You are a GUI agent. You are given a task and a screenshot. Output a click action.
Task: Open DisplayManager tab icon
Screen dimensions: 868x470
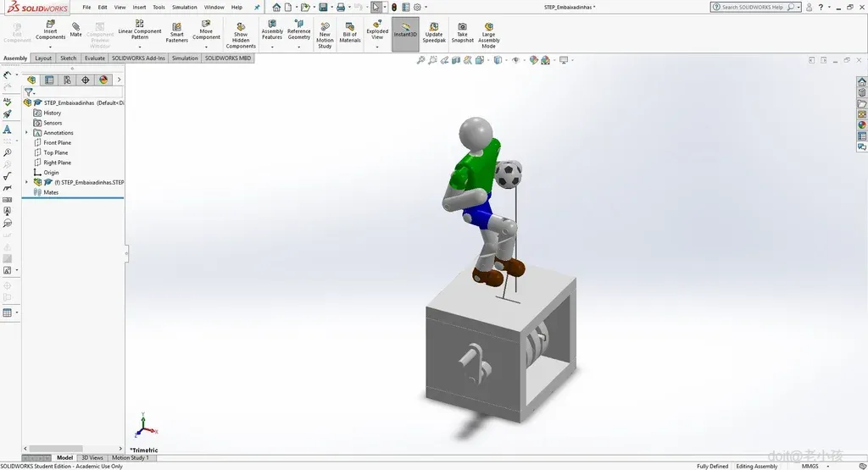tap(103, 80)
